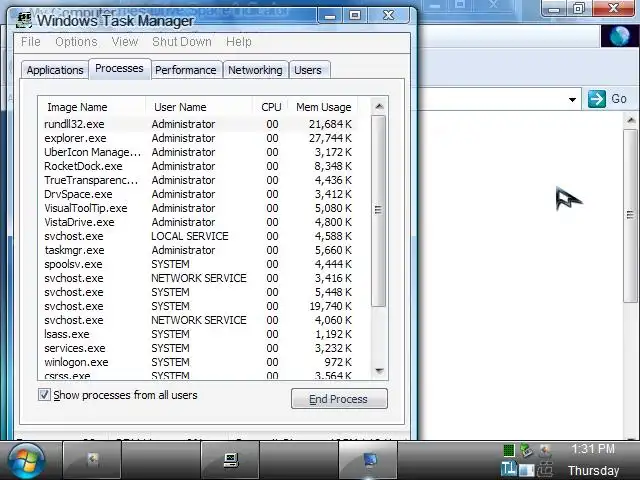Click the Thursday day label in the tray
640x480 pixels.
pos(593,471)
